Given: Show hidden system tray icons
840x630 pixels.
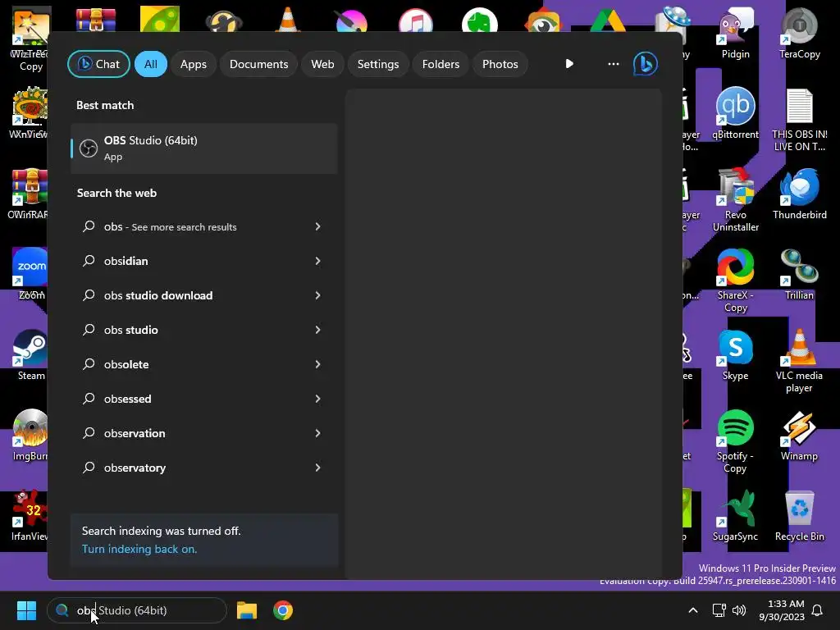Looking at the screenshot, I should pos(692,610).
